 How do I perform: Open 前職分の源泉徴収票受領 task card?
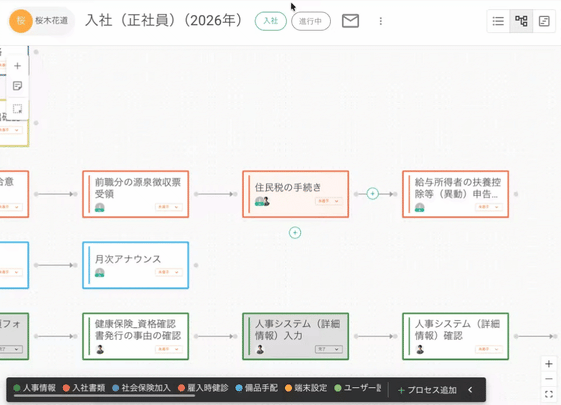pos(136,194)
